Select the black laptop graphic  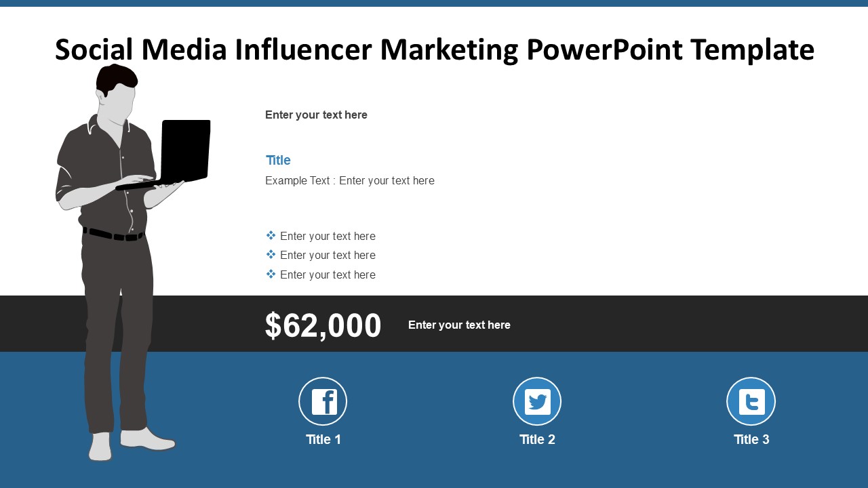tap(184, 150)
